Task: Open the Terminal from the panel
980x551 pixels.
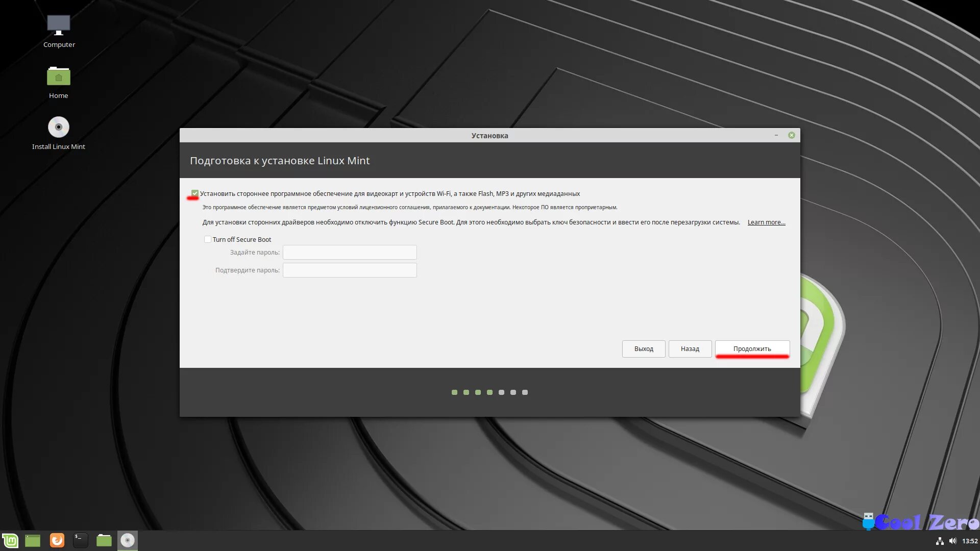Action: click(x=81, y=540)
